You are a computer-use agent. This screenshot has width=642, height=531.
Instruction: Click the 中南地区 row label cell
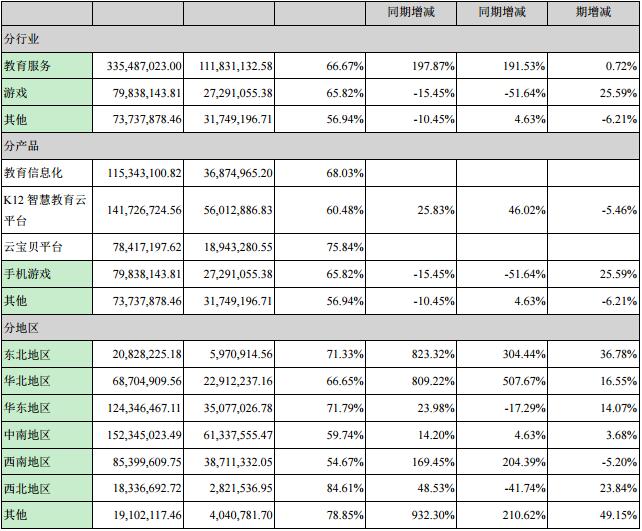coord(46,435)
